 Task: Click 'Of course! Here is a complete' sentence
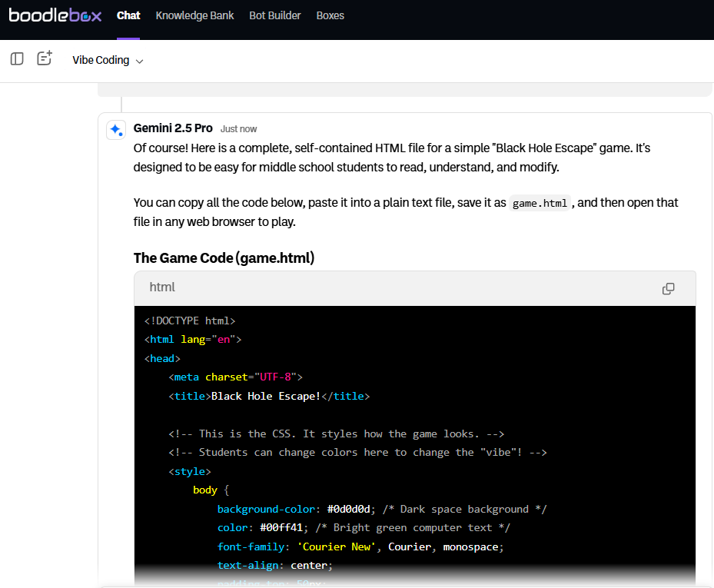point(392,158)
